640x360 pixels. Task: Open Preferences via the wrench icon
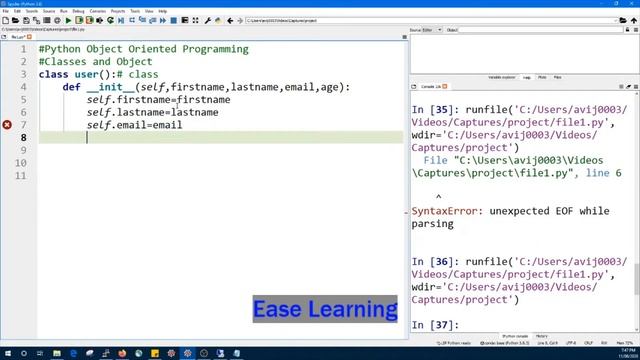207,20
